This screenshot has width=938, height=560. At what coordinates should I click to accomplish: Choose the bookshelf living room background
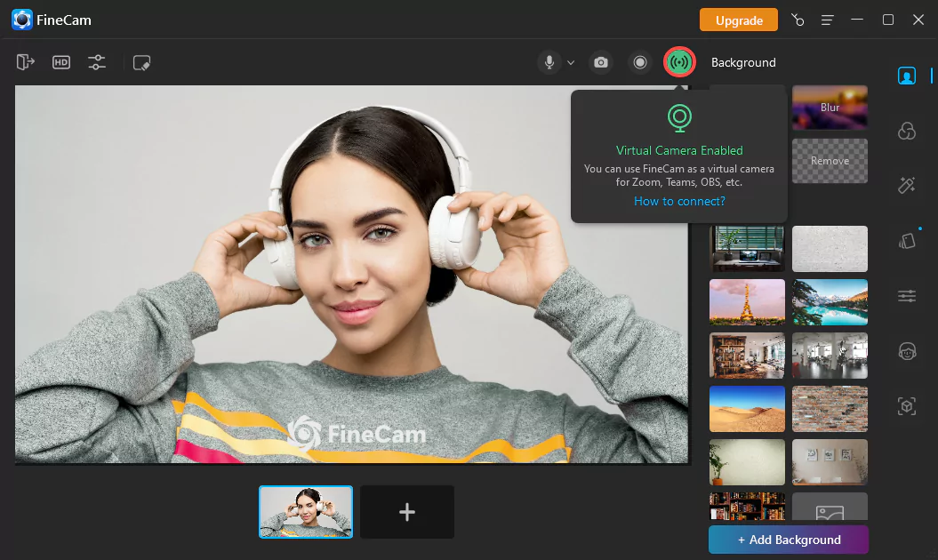coord(747,356)
